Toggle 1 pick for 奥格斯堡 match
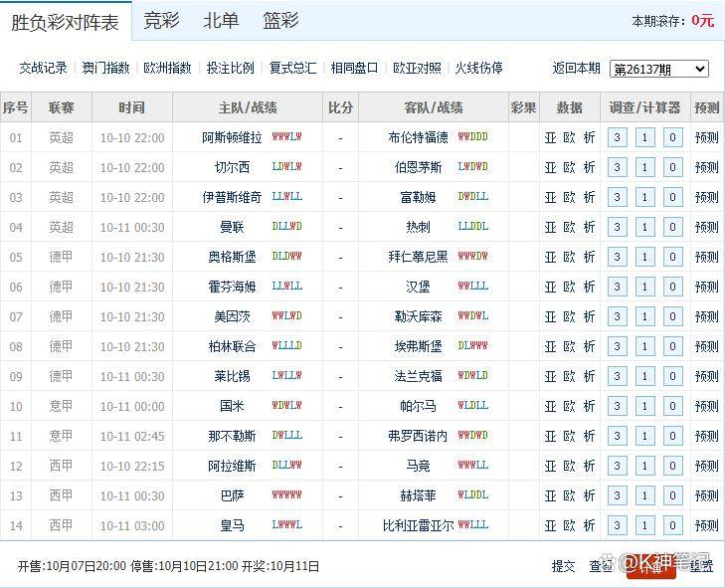This screenshot has width=725, height=588. [x=644, y=257]
